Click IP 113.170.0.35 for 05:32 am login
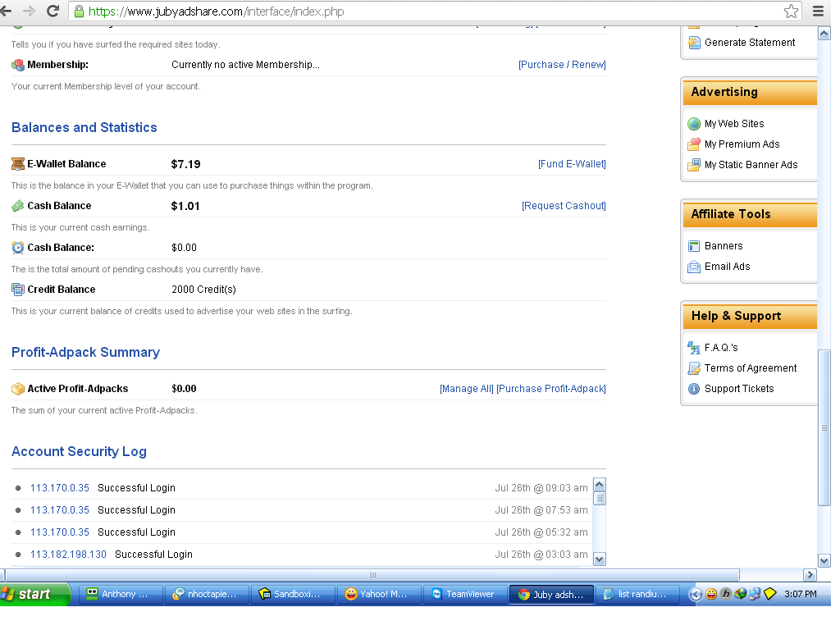This screenshot has height=630, width=840. pyautogui.click(x=59, y=532)
